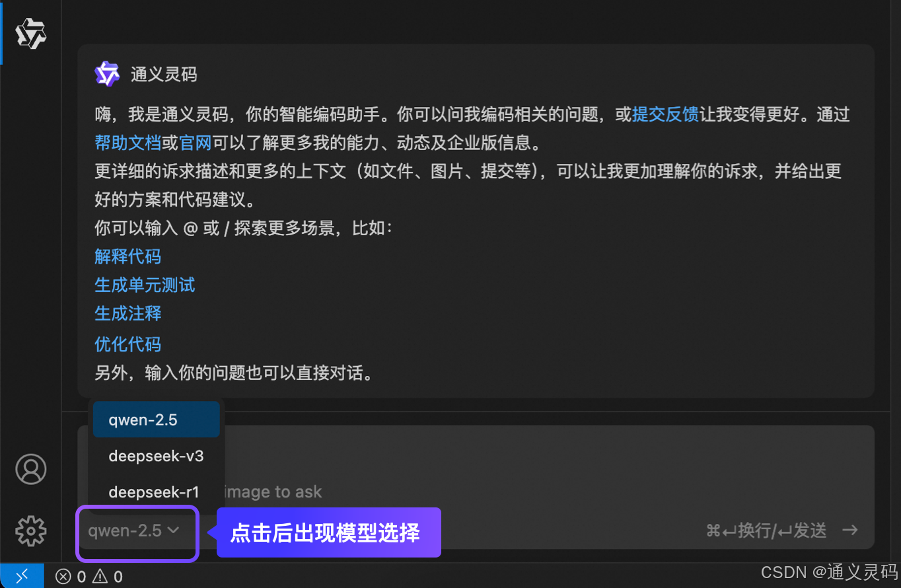The width and height of the screenshot is (901, 588).
Task: Open the 帮助文档 link
Action: (x=127, y=143)
